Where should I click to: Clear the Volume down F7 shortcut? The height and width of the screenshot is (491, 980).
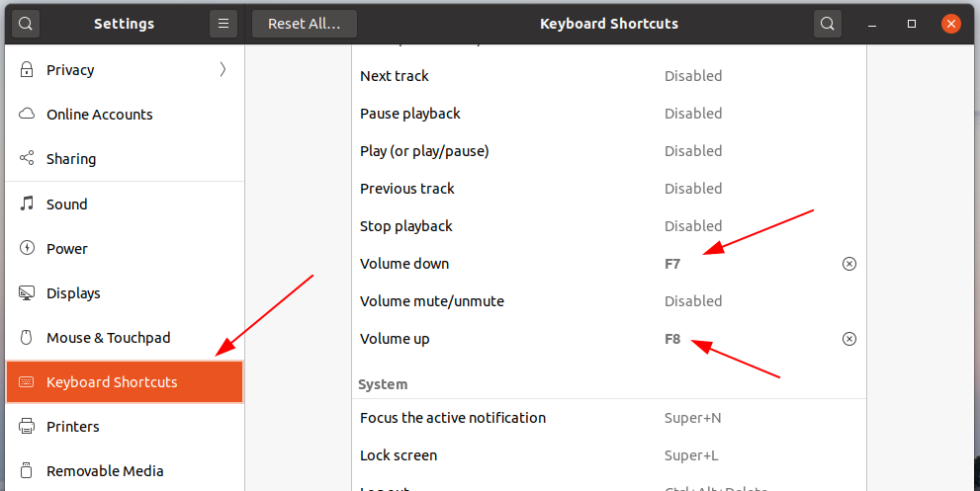tap(848, 264)
